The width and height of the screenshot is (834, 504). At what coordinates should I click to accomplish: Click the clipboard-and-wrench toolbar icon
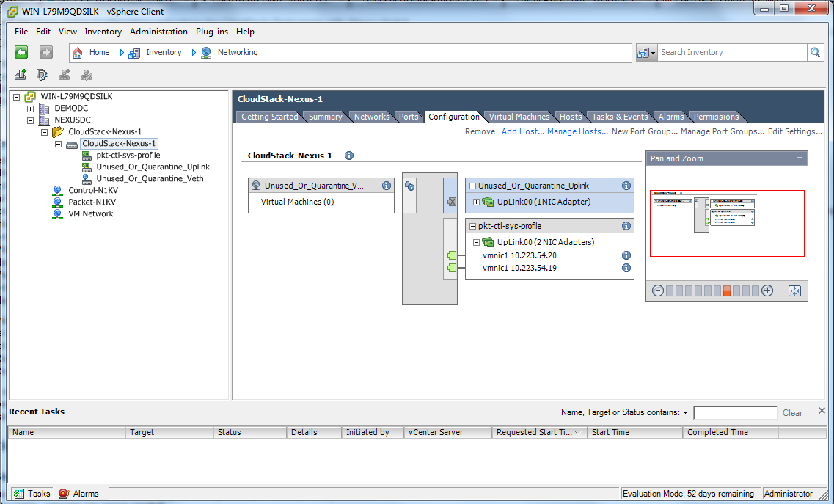pos(43,74)
